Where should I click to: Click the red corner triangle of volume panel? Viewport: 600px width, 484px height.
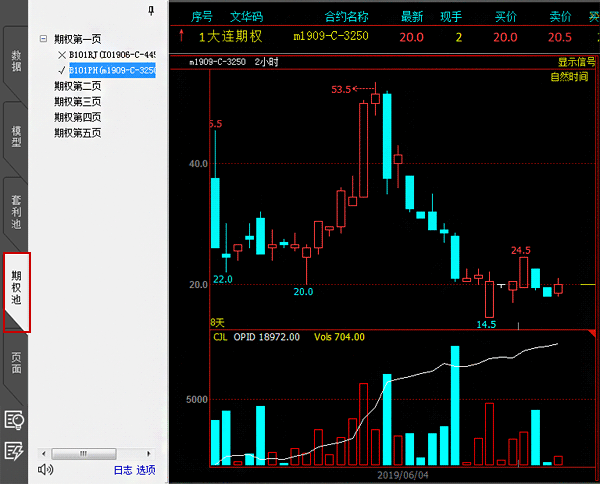pyautogui.click(x=593, y=333)
